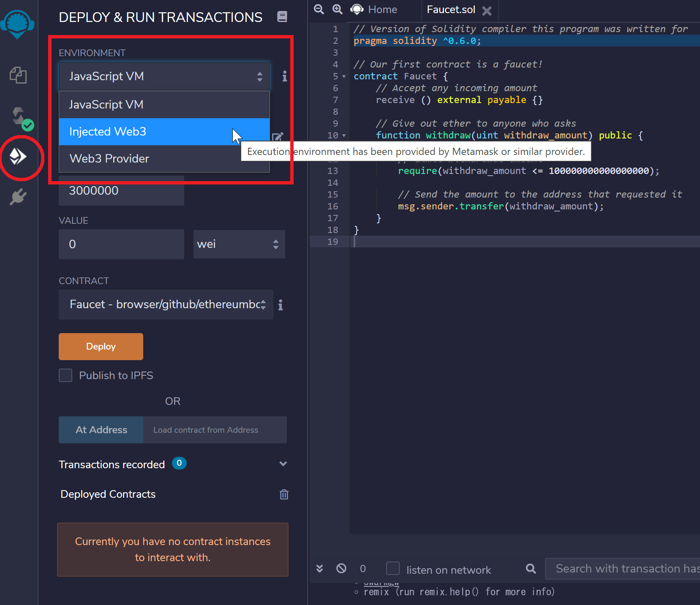Open the File explorers sidebar icon
Viewport: 700px width, 605px height.
coord(18,75)
